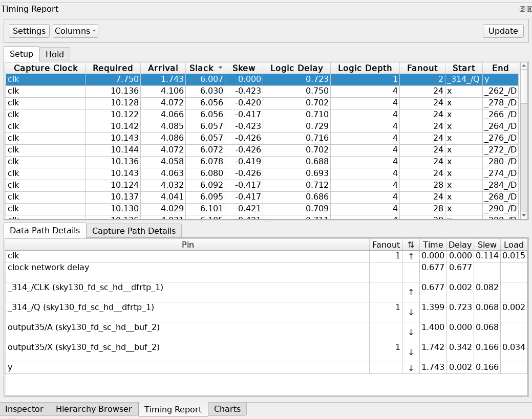Click the slack value 6.007
532x419 pixels.
tap(211, 79)
